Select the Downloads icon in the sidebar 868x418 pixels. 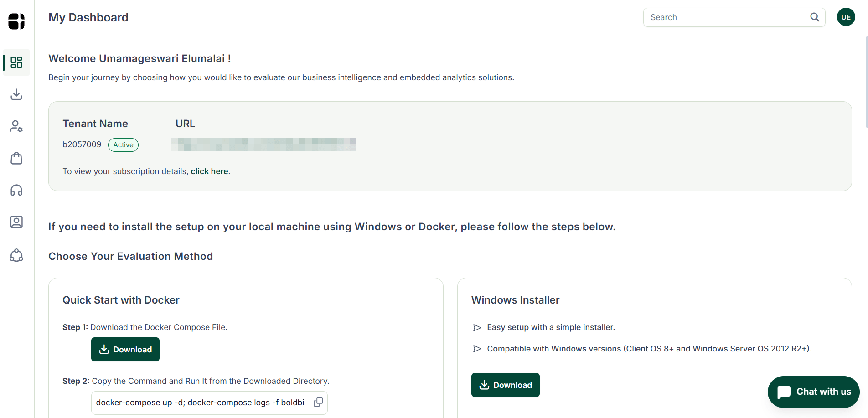(x=16, y=94)
